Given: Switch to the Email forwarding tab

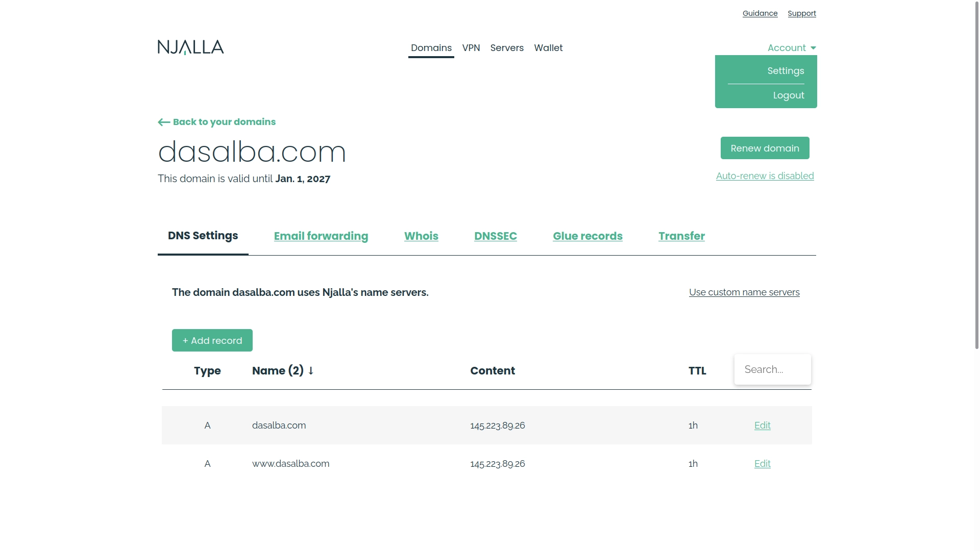Looking at the screenshot, I should pos(321,236).
